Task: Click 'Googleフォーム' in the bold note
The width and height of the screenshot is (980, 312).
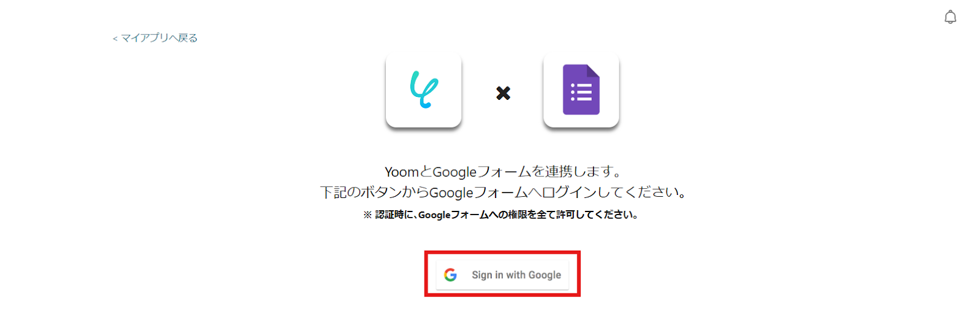Action: [453, 215]
